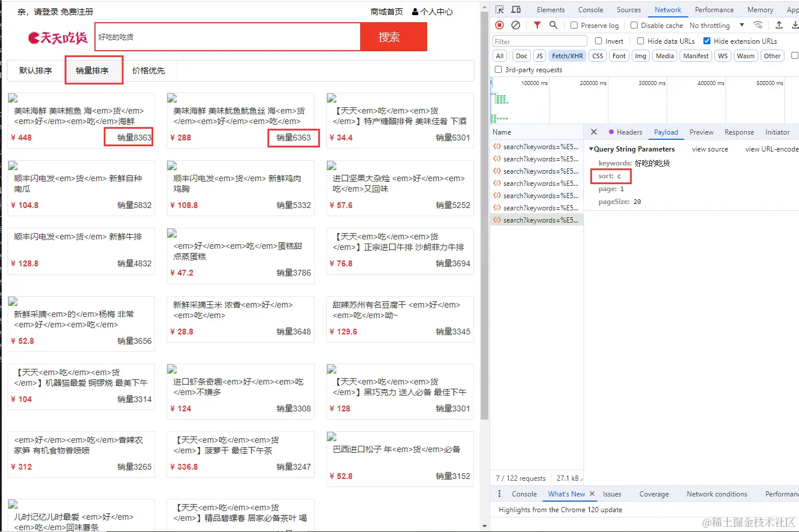Open the 商城首页 link

pos(386,12)
